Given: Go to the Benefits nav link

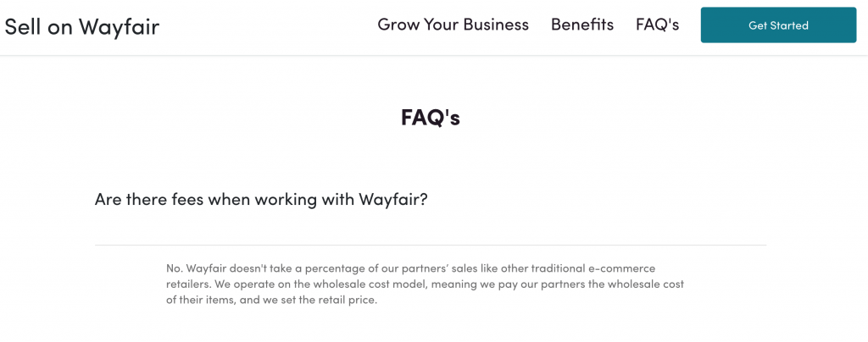Looking at the screenshot, I should pyautogui.click(x=581, y=25).
